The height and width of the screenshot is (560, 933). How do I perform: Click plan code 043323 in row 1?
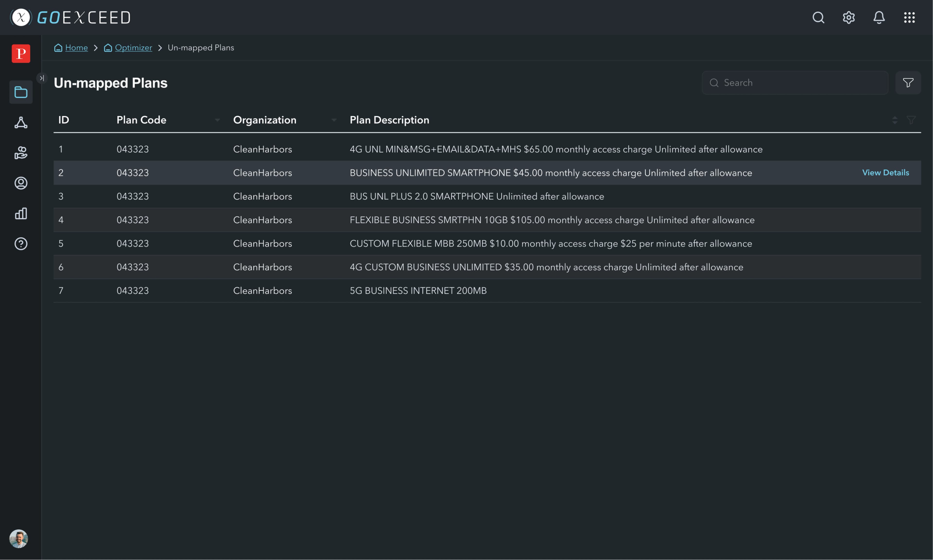[x=132, y=149]
